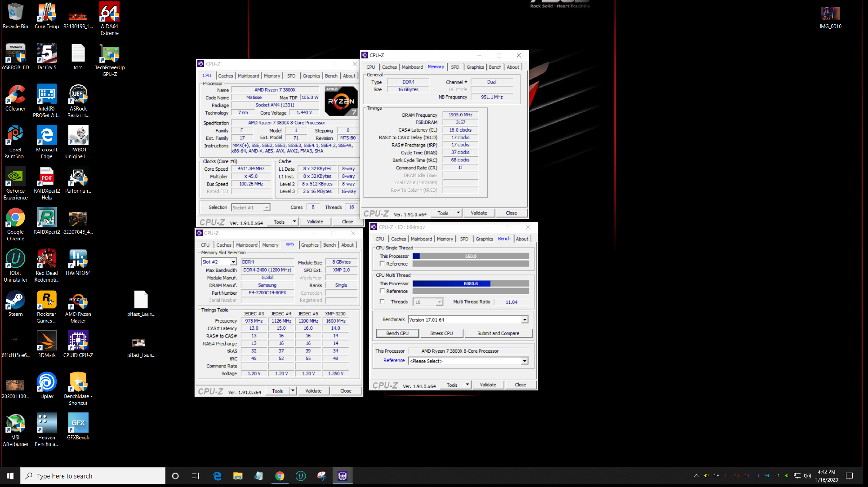The width and height of the screenshot is (868, 487).
Task: Click Submit and Compare button
Action: click(x=498, y=333)
